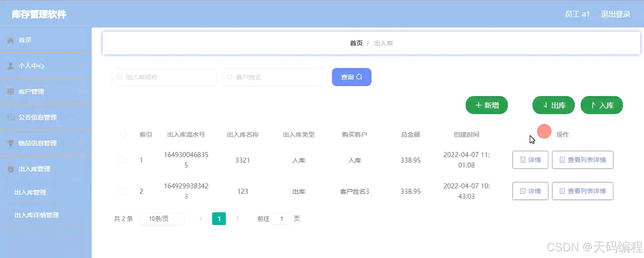The width and height of the screenshot is (644, 258).
Task: Open 客户管理 sidebar menu
Action: 46,92
